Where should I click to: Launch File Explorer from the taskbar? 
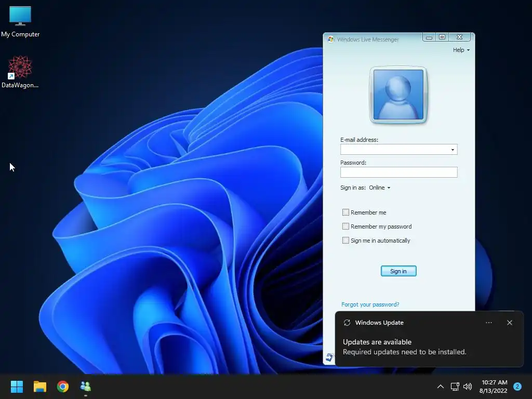pyautogui.click(x=39, y=387)
